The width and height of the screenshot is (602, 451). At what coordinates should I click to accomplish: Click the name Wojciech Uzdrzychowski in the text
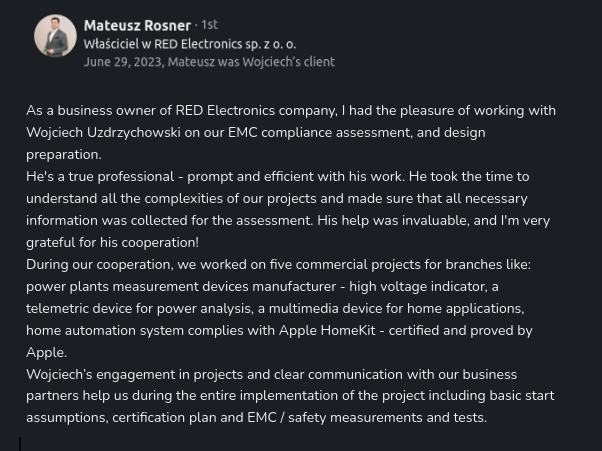103,132
